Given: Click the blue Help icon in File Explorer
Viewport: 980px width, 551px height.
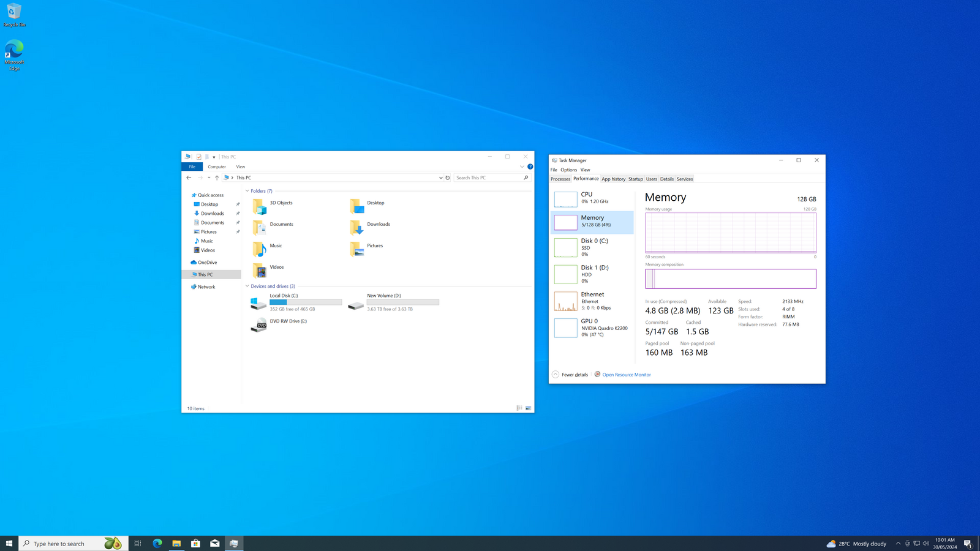Looking at the screenshot, I should point(530,167).
